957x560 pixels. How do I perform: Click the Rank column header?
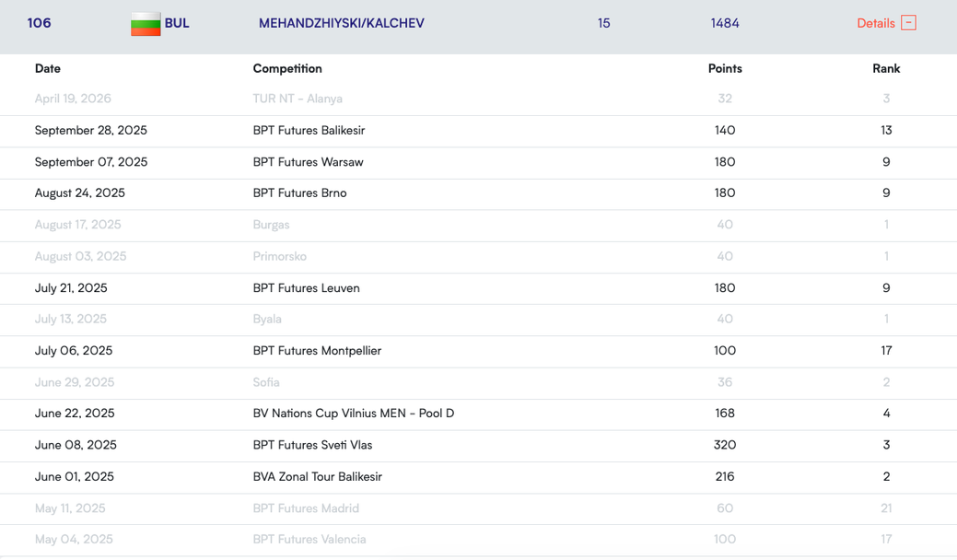[886, 68]
